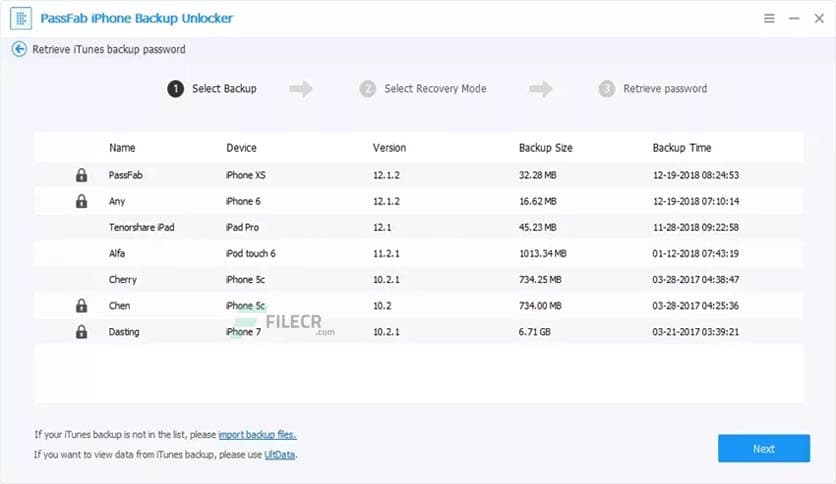Click the Backup Size column header
Screen dimensions: 836x484
(x=545, y=148)
